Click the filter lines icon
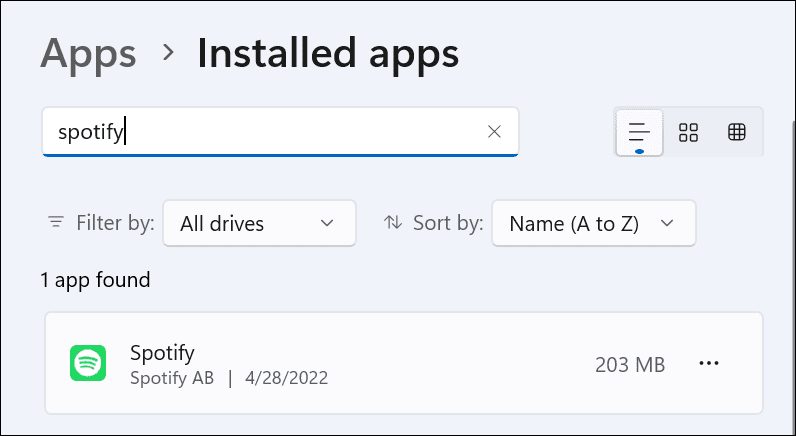796x436 pixels. 55,223
